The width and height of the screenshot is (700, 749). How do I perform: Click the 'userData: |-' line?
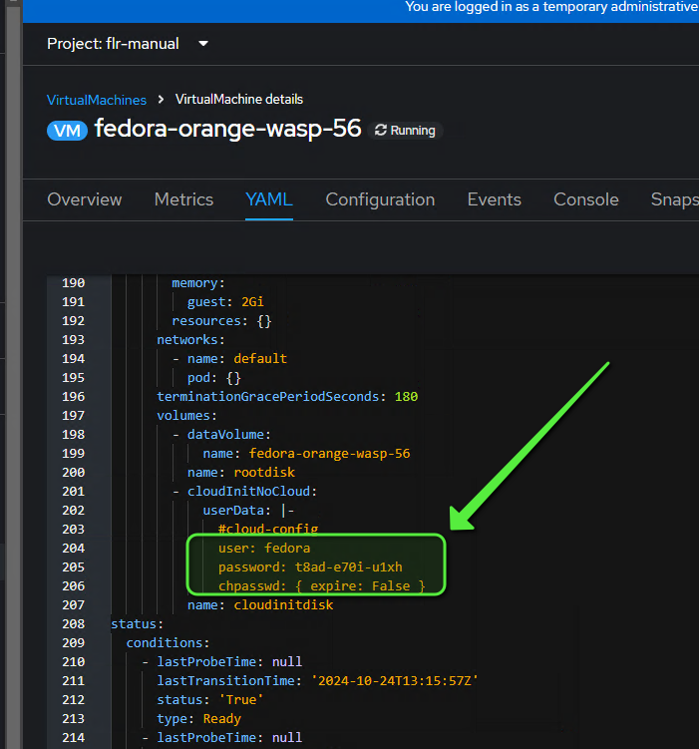tap(248, 511)
